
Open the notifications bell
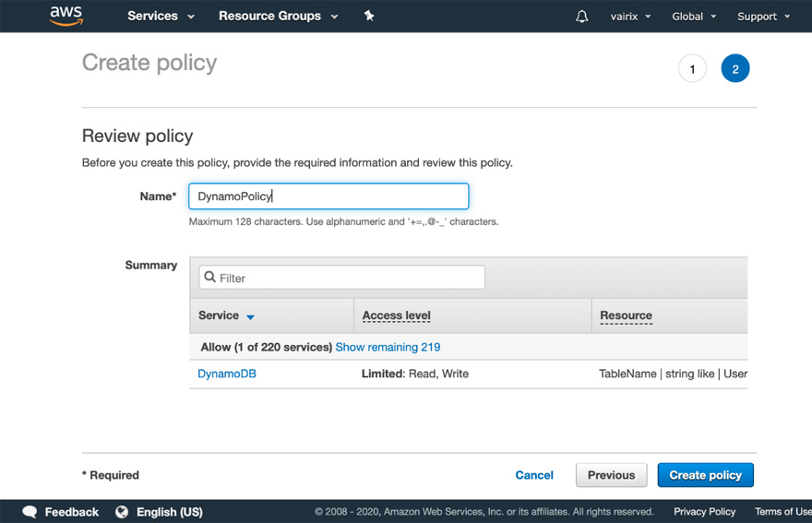click(581, 17)
